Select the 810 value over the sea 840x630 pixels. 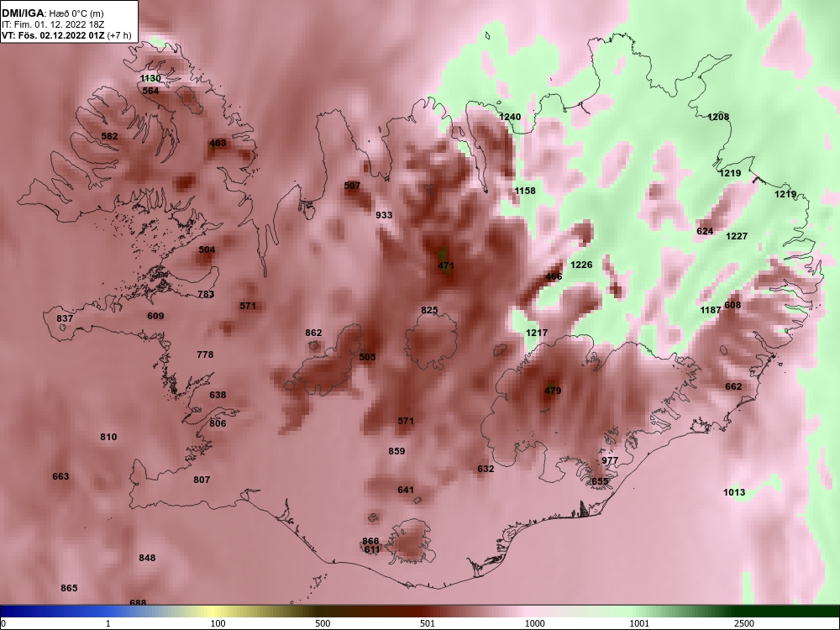(108, 437)
